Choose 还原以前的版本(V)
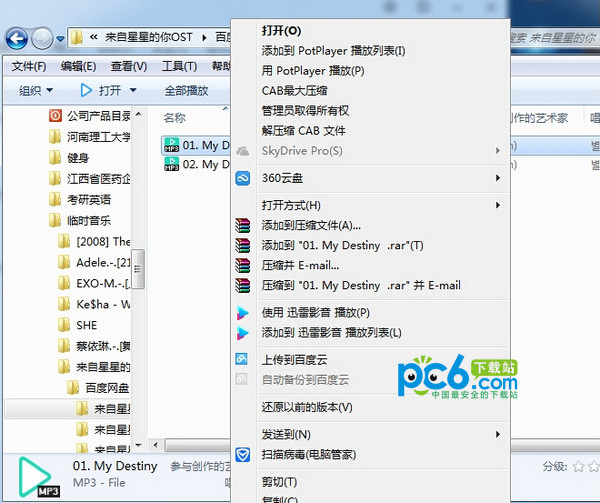The width and height of the screenshot is (600, 503). tap(307, 407)
